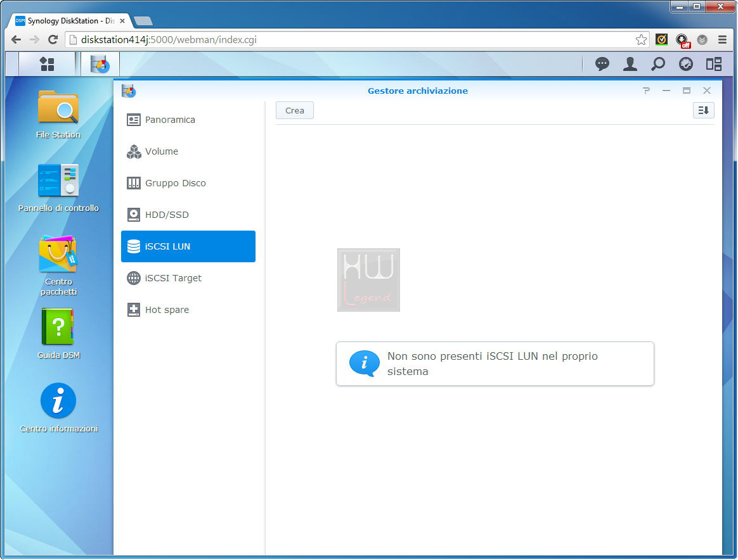
Task: Open Pannello di controllo desktop icon
Action: pos(58,188)
